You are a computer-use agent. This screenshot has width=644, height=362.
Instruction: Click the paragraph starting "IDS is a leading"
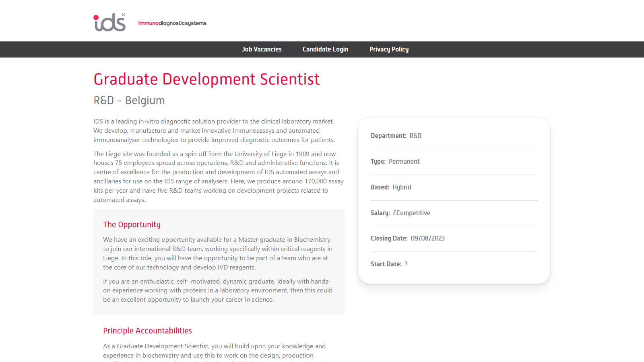click(x=214, y=131)
